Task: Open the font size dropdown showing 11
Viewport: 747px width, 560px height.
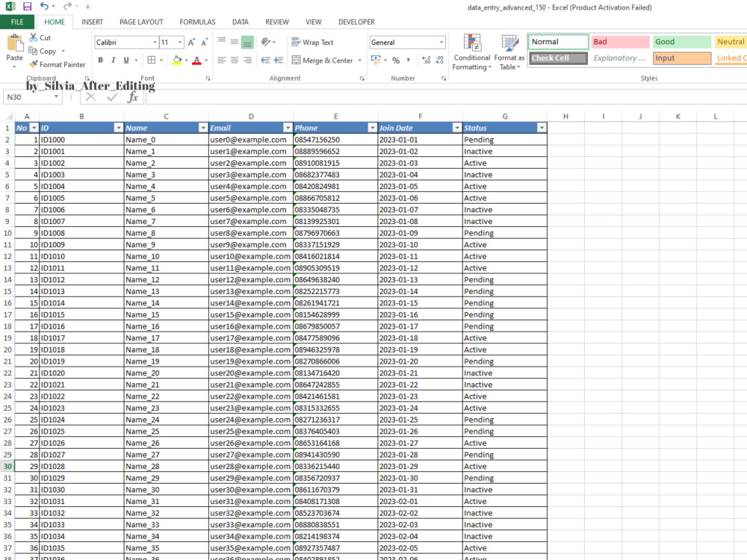Action: 180,43
